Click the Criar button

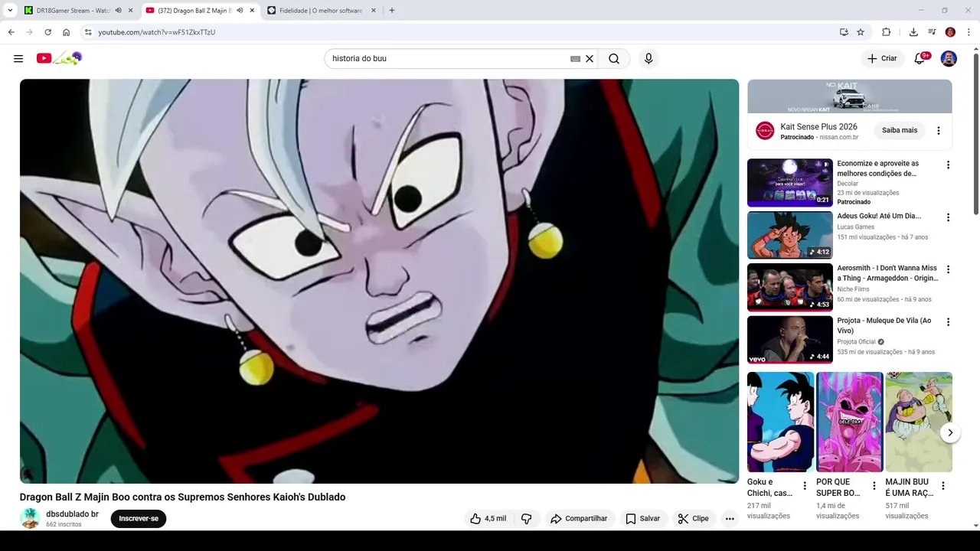(x=882, y=58)
